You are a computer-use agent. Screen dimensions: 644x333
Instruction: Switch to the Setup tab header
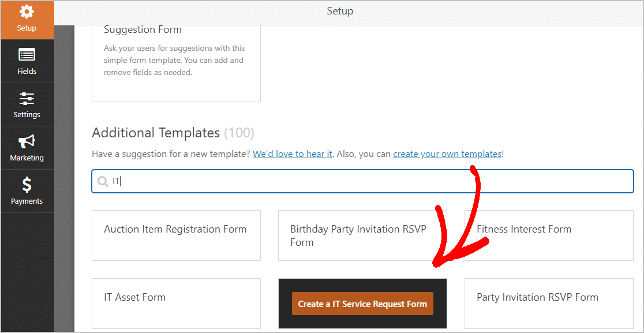pos(340,10)
